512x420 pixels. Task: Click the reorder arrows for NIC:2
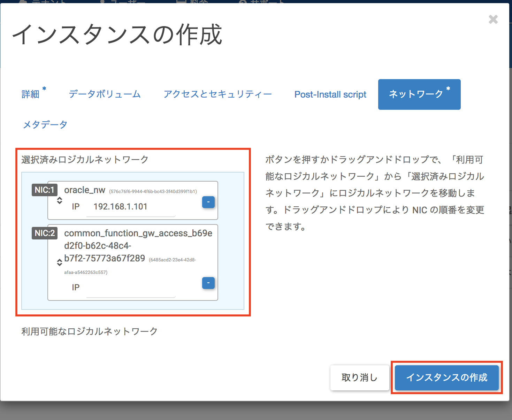tap(60, 262)
